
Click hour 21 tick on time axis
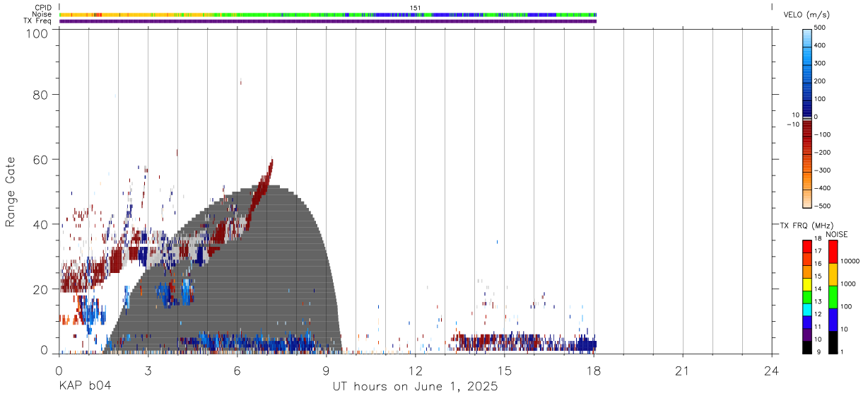tap(683, 370)
